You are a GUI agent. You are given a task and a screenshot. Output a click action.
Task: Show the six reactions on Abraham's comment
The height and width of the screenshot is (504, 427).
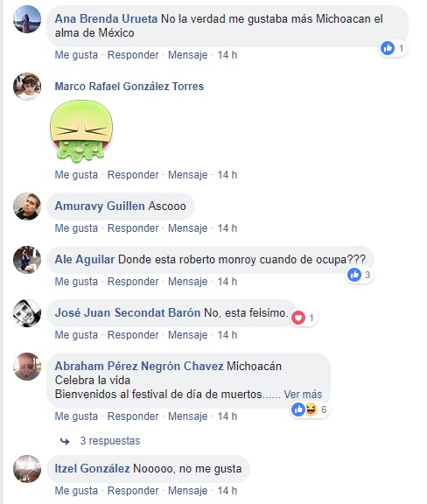(310, 409)
